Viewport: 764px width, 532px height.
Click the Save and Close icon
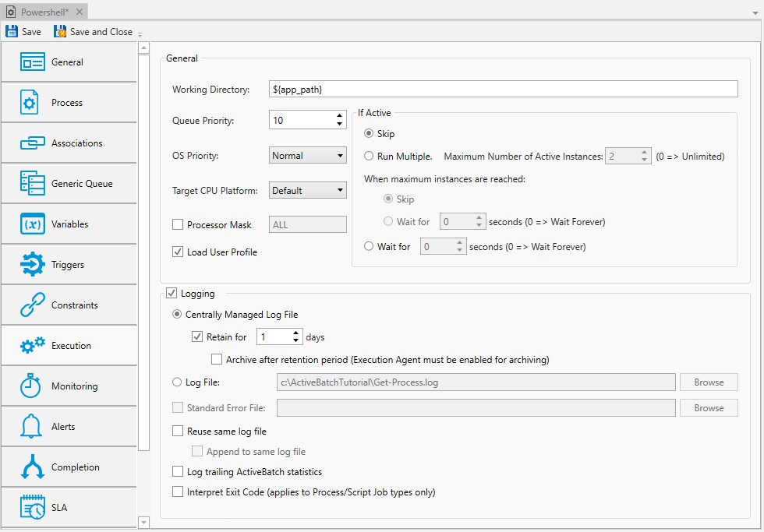[60, 32]
